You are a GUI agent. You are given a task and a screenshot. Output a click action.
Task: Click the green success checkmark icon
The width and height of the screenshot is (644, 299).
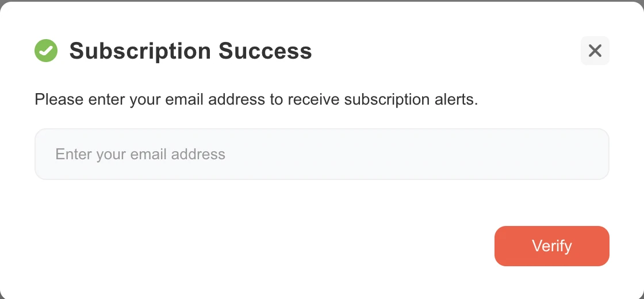coord(46,51)
